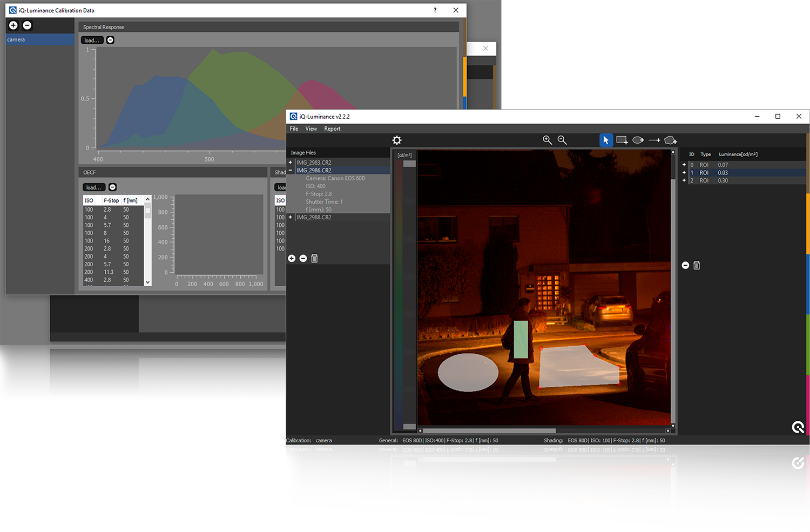
Task: Click 'Shutter Time: 1' detail line
Action: (x=324, y=201)
